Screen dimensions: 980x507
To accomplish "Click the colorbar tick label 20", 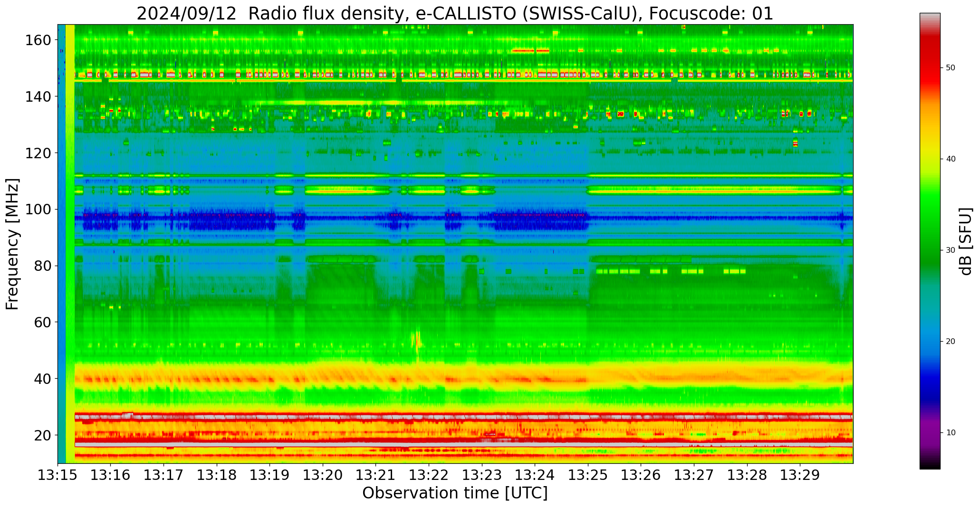I will [950, 342].
